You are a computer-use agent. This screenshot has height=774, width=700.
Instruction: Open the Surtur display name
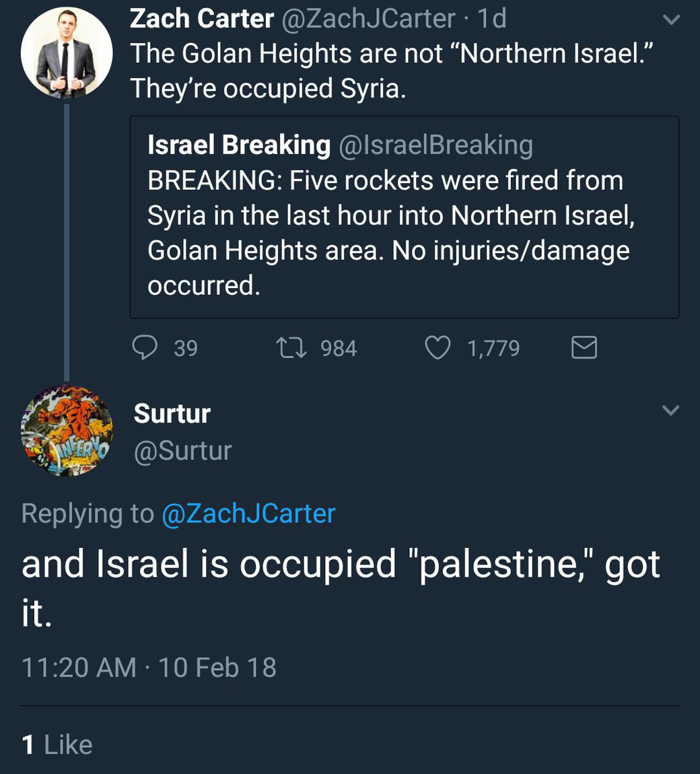[x=172, y=413]
